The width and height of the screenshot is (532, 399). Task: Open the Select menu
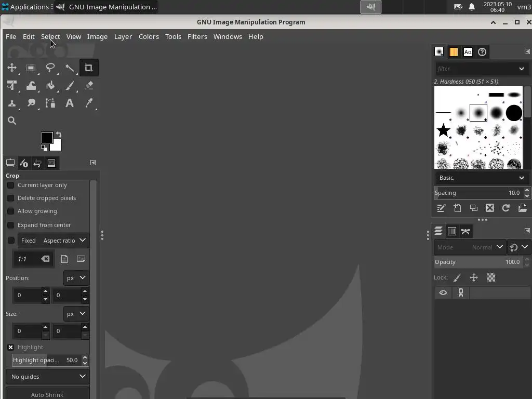point(50,37)
